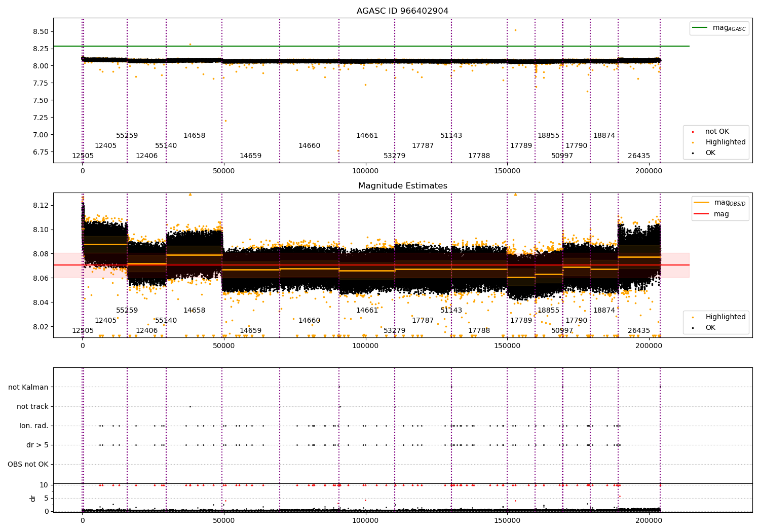Viewport: 760px width, 532px height.
Task: Select 'Highlighted' in Magnitude Estimates legend
Action: point(718,317)
